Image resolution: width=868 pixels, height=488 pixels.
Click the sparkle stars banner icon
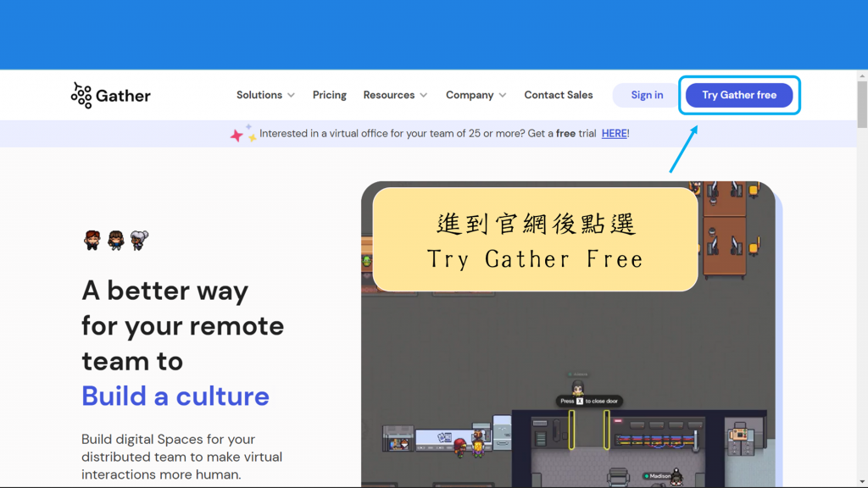click(x=243, y=133)
